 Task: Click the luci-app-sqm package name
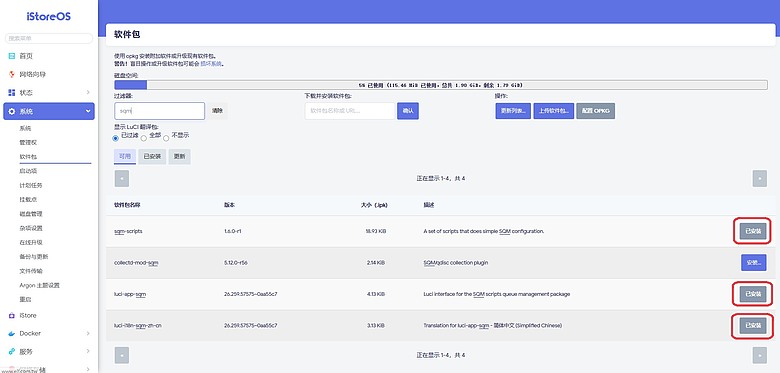pos(130,294)
